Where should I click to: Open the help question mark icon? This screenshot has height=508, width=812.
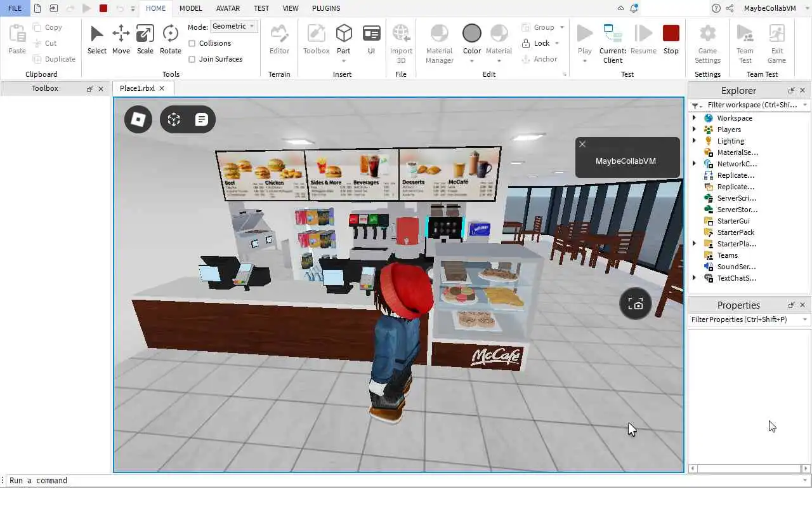tap(716, 8)
